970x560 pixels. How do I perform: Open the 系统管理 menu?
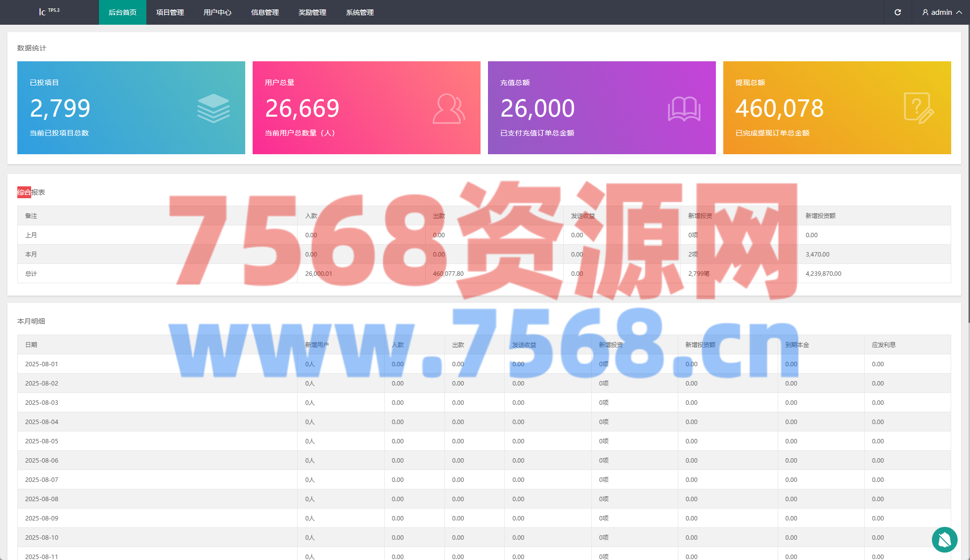[359, 12]
